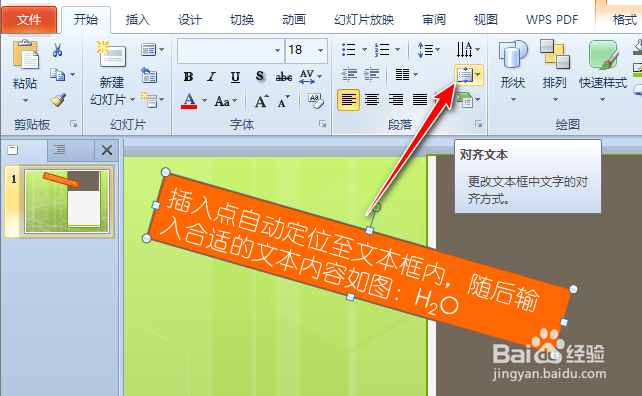The image size is (642, 396).
Task: Click the Copy icon
Action: 57,75
